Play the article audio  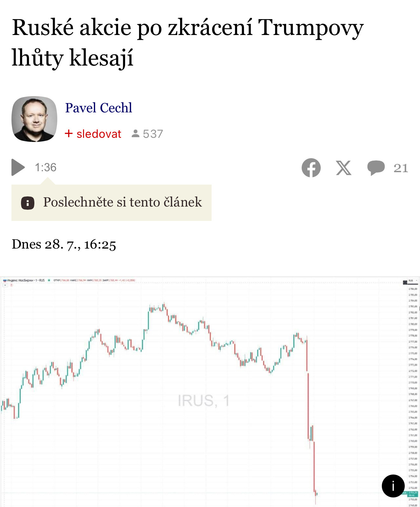pyautogui.click(x=18, y=167)
